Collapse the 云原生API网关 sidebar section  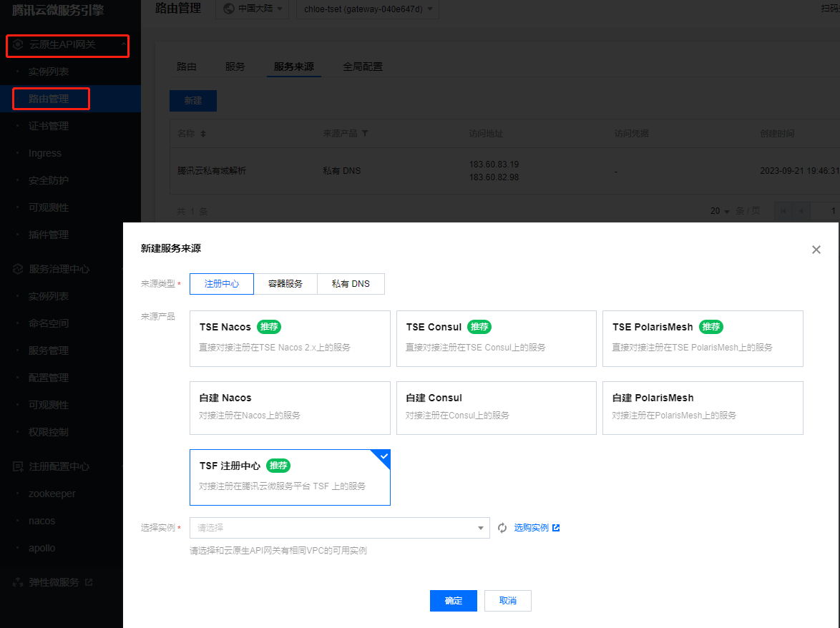coord(123,44)
